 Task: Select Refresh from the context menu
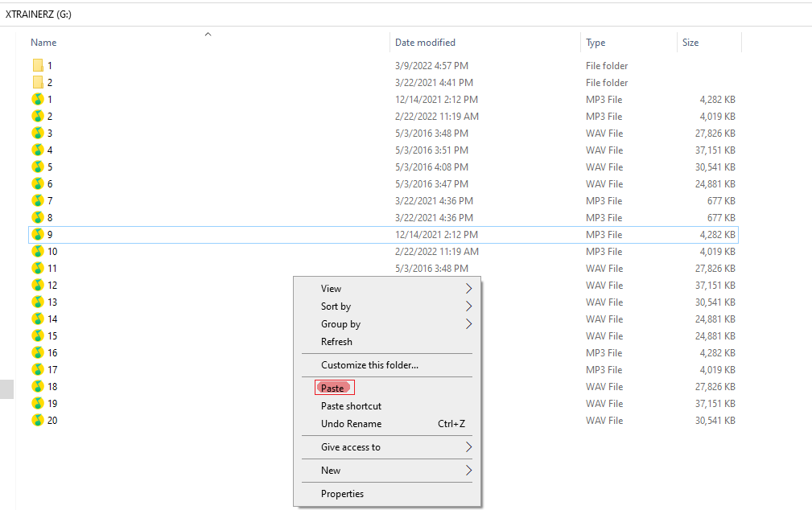point(336,341)
